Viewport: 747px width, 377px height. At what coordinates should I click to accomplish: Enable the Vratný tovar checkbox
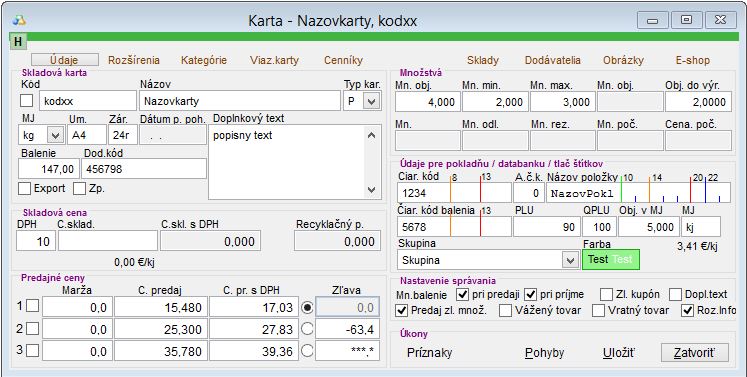tap(598, 310)
